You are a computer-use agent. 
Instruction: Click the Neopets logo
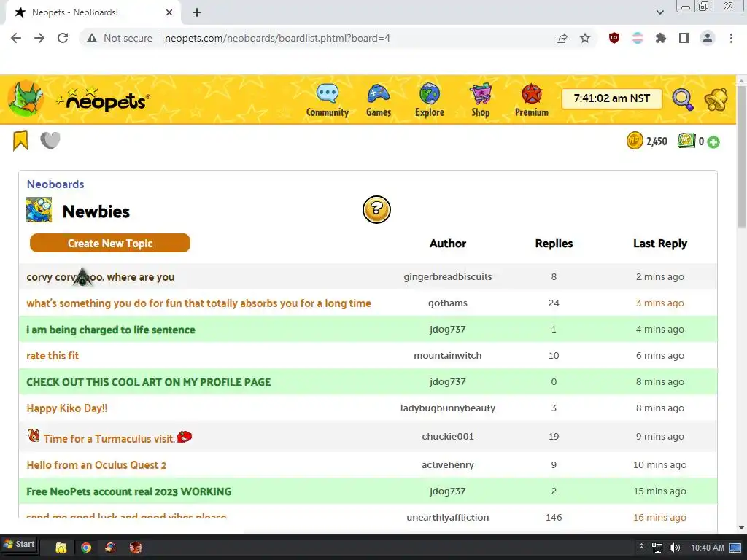coord(104,99)
